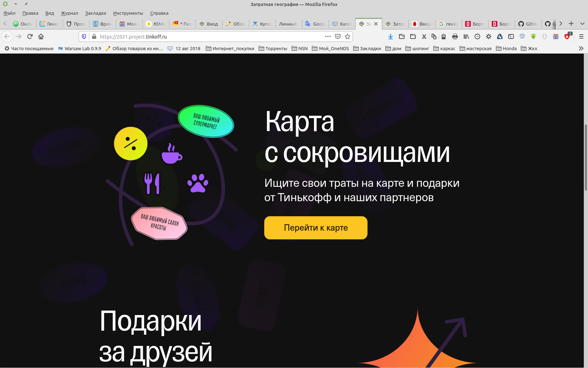The width and height of the screenshot is (588, 368).
Task: Open a new tab with plus button
Action: pos(571,23)
